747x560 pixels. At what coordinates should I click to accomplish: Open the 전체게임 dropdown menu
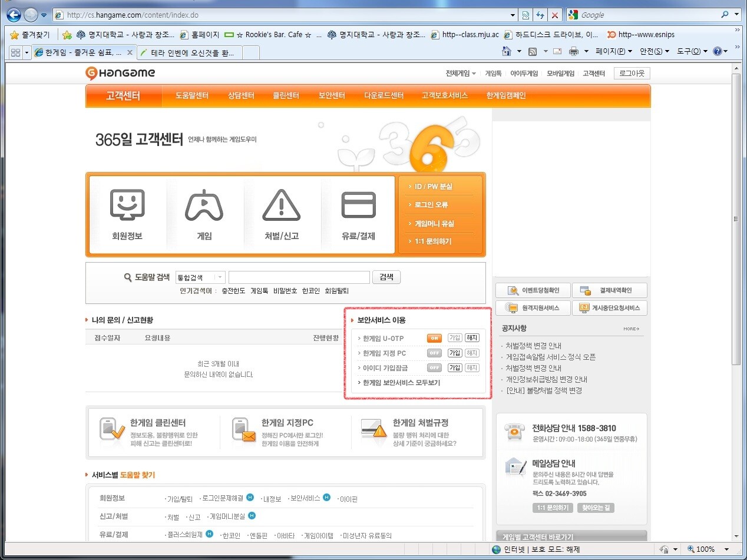(461, 74)
